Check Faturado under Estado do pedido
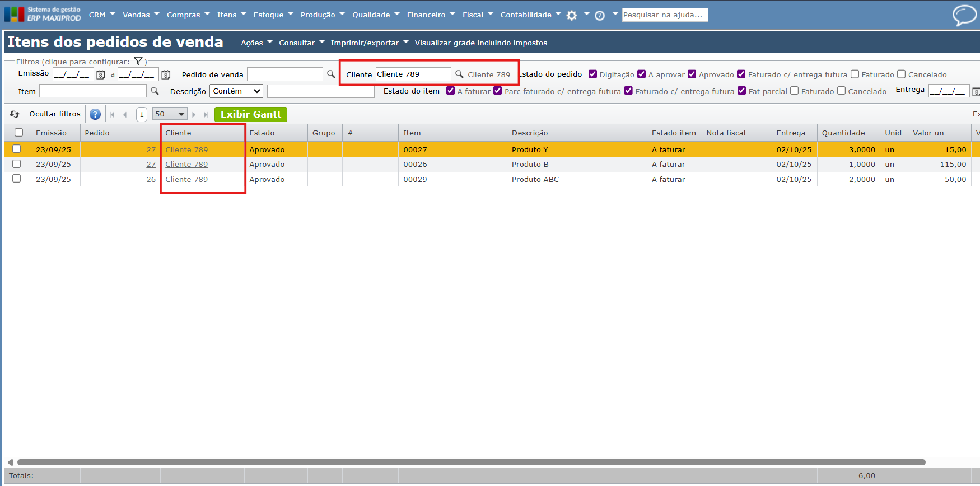 click(855, 74)
